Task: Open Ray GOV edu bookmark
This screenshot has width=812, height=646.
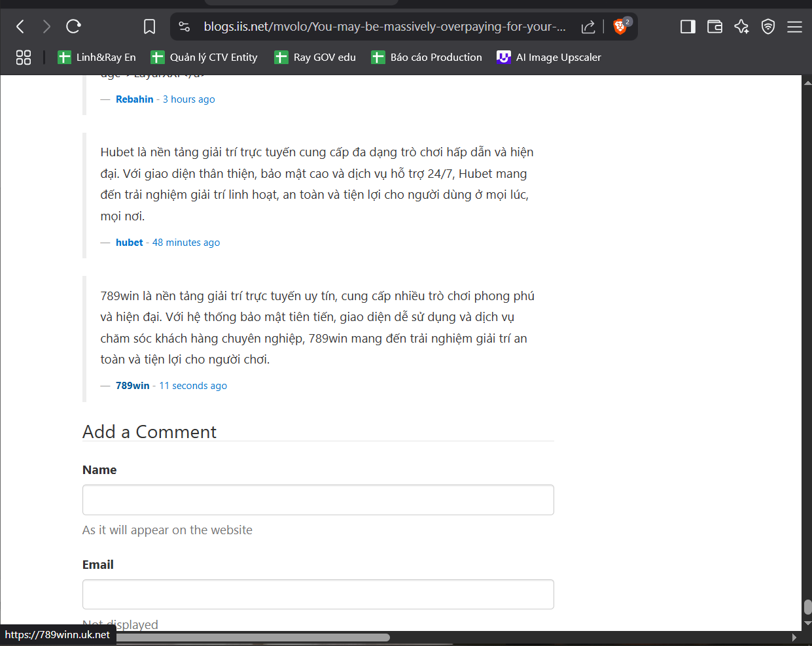Action: pos(315,58)
